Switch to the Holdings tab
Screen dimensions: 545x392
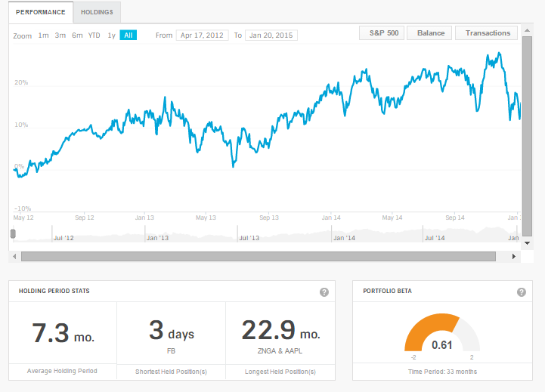coord(97,13)
